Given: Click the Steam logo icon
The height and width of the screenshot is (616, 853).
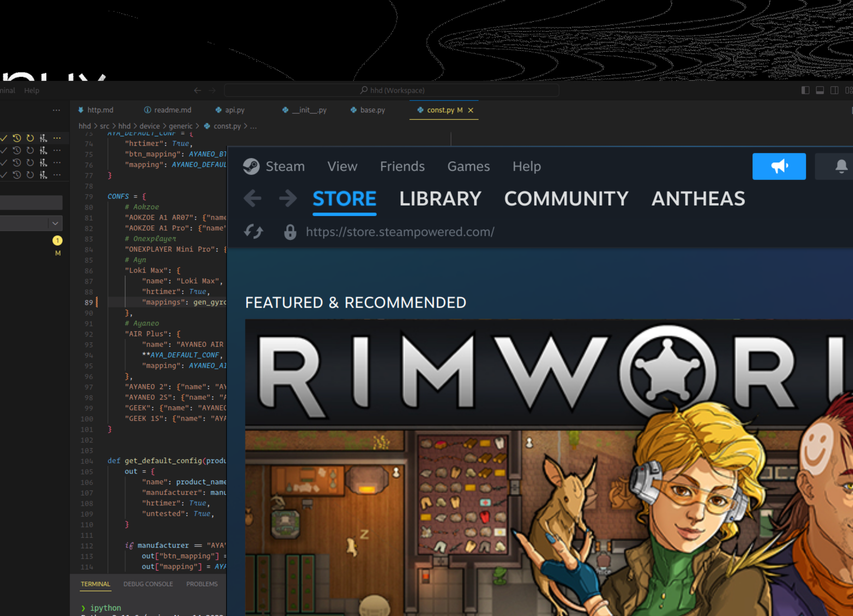Looking at the screenshot, I should (x=251, y=166).
